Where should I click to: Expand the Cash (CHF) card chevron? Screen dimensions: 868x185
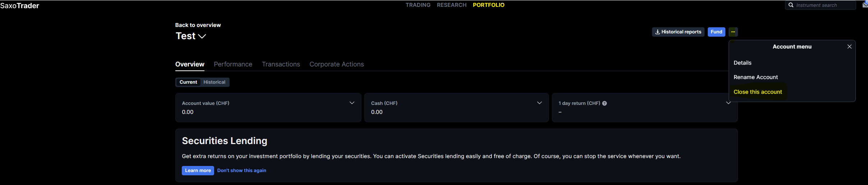pos(539,103)
